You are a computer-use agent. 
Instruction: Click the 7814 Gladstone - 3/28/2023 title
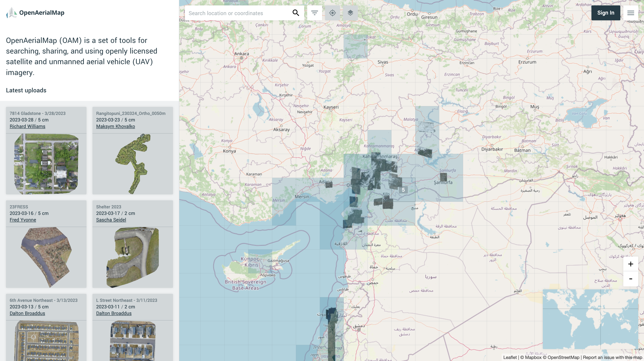point(37,113)
